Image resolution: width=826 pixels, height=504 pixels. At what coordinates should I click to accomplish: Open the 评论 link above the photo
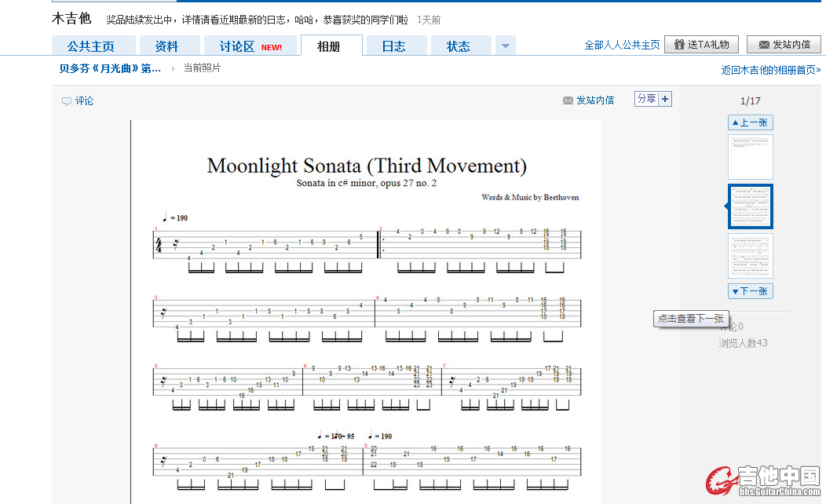coord(84,100)
